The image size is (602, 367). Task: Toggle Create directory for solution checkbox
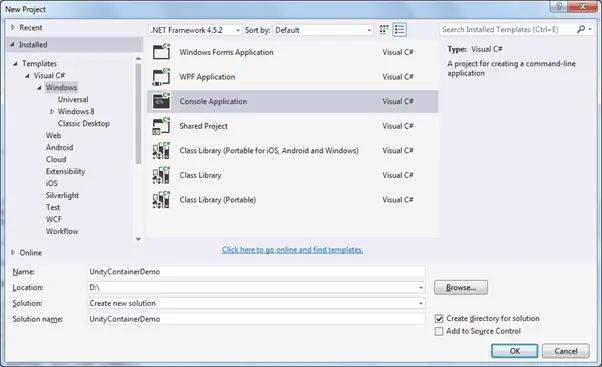pos(439,319)
